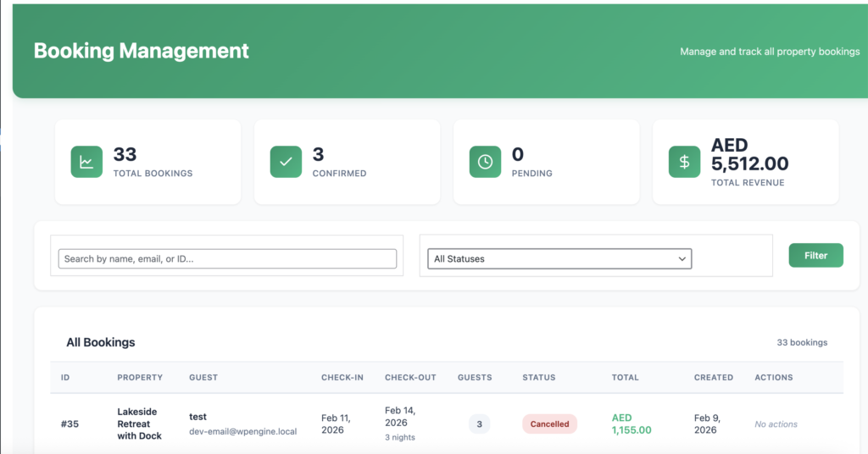Focus the search by name, email, or ID field
The image size is (868, 454).
[x=227, y=259]
